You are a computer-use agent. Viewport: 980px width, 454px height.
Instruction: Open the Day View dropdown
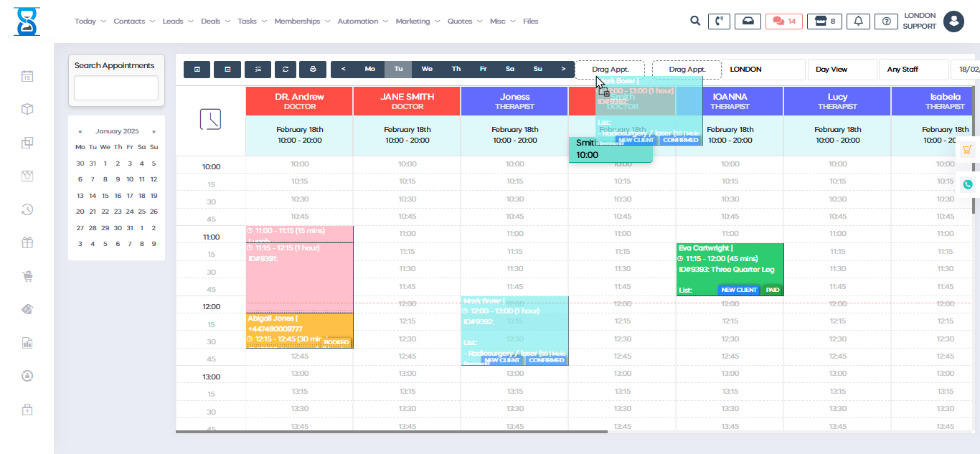click(842, 70)
